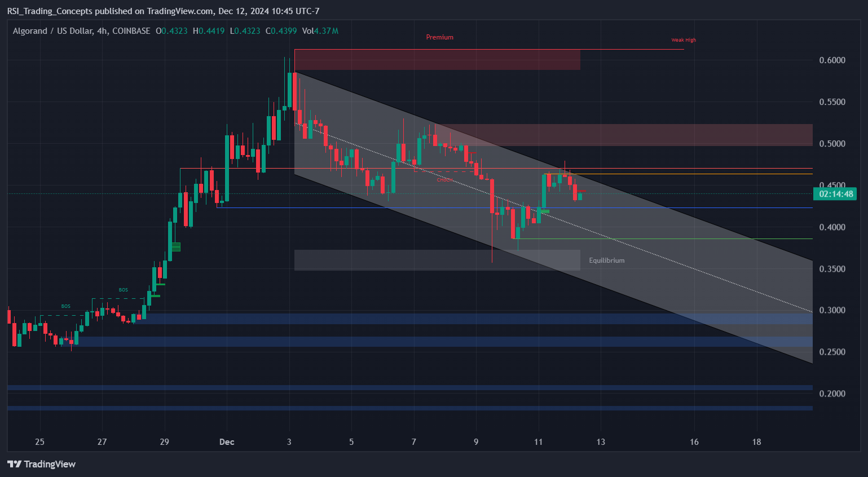Click the 0.2500 price axis label
The height and width of the screenshot is (477, 868).
point(832,352)
